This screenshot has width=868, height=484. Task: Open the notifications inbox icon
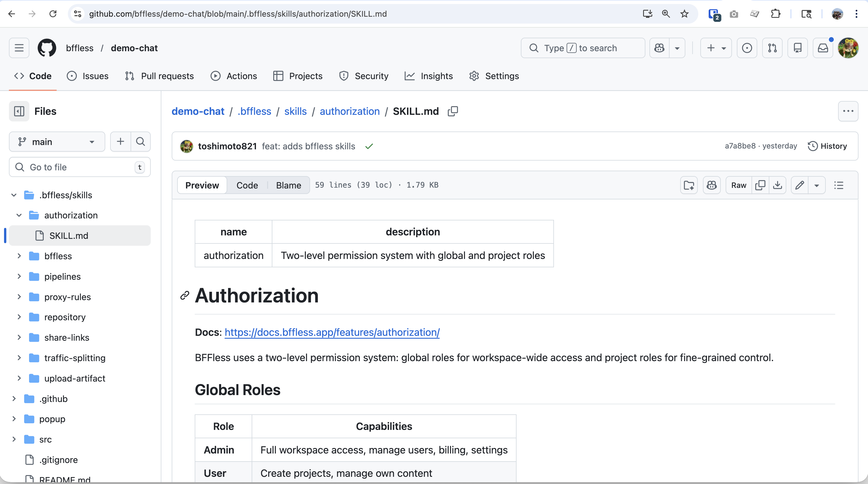pos(823,48)
